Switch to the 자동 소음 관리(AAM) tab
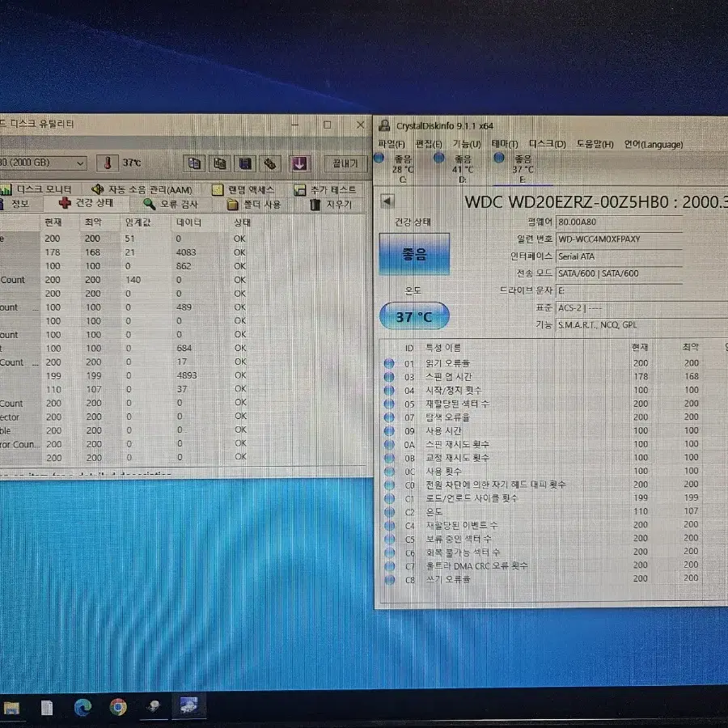The width and height of the screenshot is (728, 728). coord(142,189)
